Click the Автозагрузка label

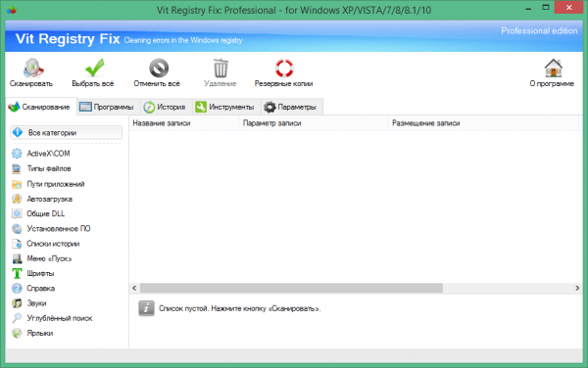[x=49, y=199]
